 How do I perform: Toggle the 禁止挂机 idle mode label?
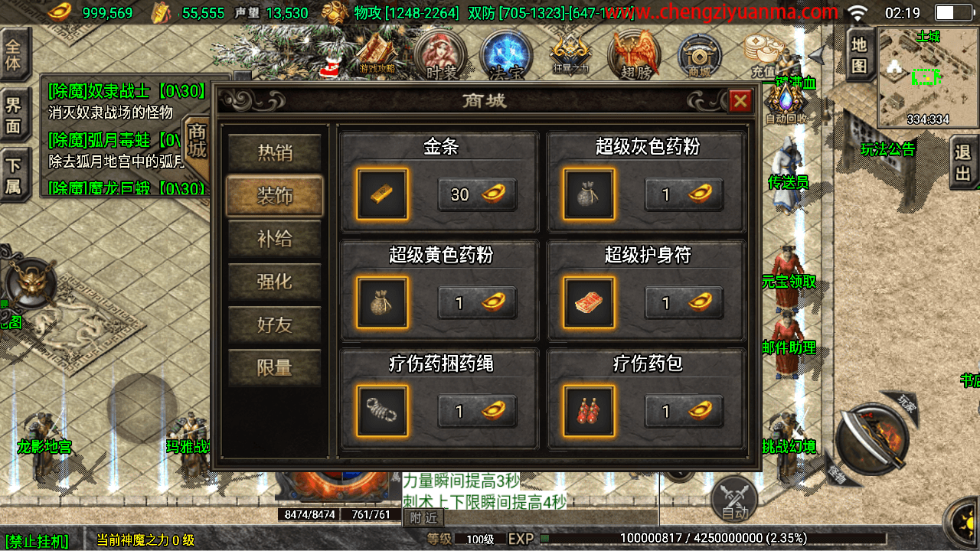point(37,540)
